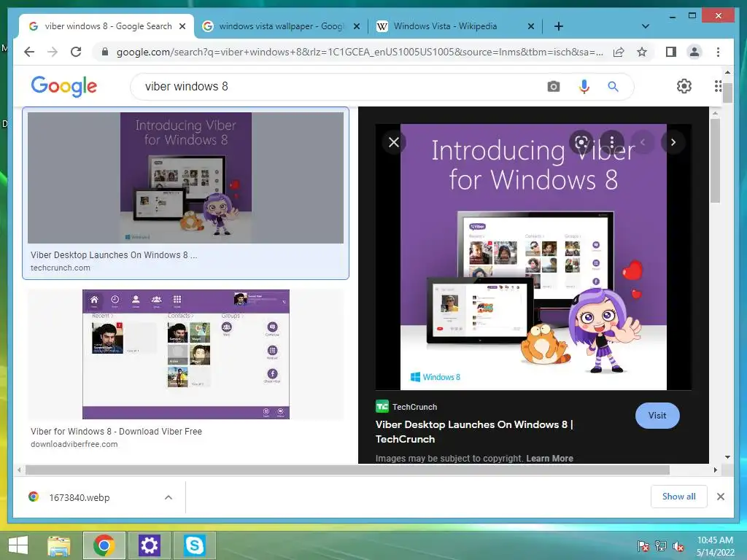Click Show all downloads
This screenshot has width=747, height=560.
click(679, 496)
